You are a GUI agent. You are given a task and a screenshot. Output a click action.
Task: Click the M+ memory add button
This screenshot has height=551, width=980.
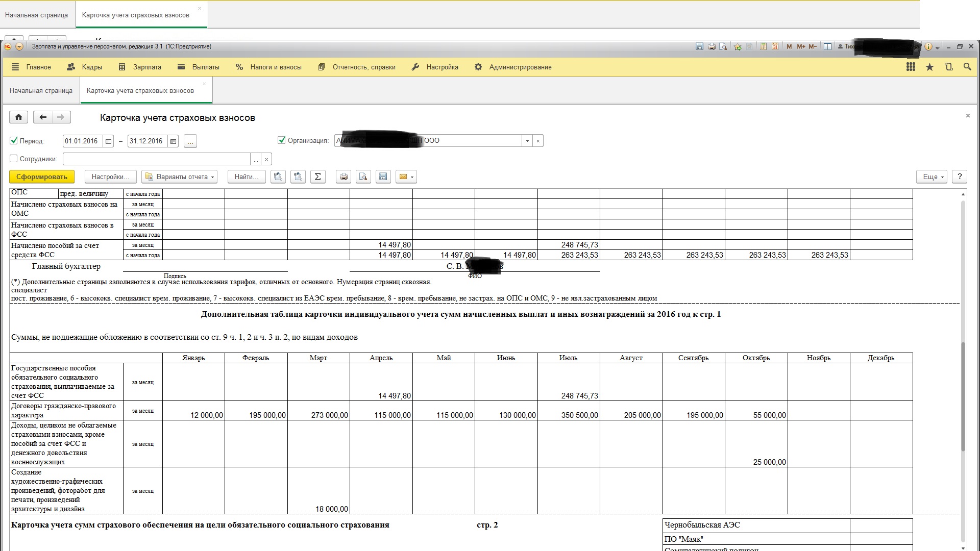pyautogui.click(x=801, y=46)
